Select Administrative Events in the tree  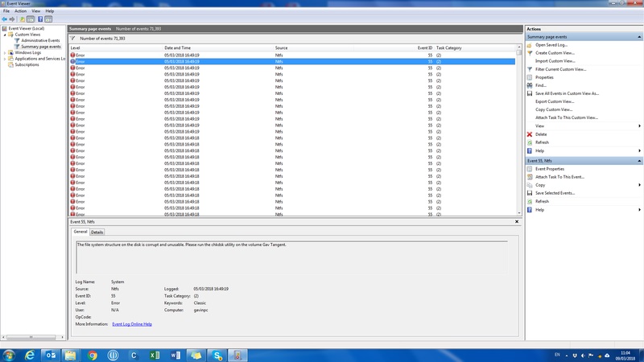coord(40,40)
